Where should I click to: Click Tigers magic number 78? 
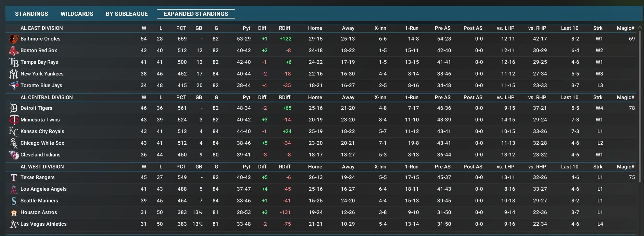632,108
